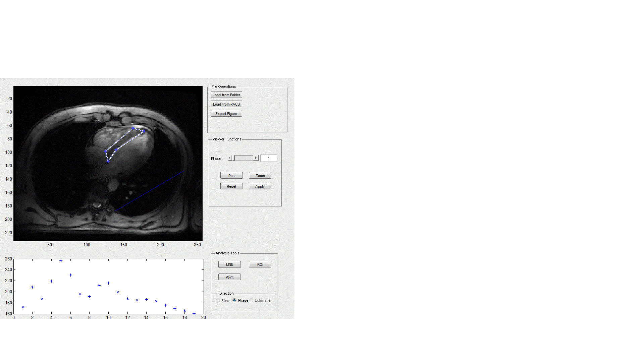
Task: Choose the LINE analysis tool
Action: [x=229, y=264]
